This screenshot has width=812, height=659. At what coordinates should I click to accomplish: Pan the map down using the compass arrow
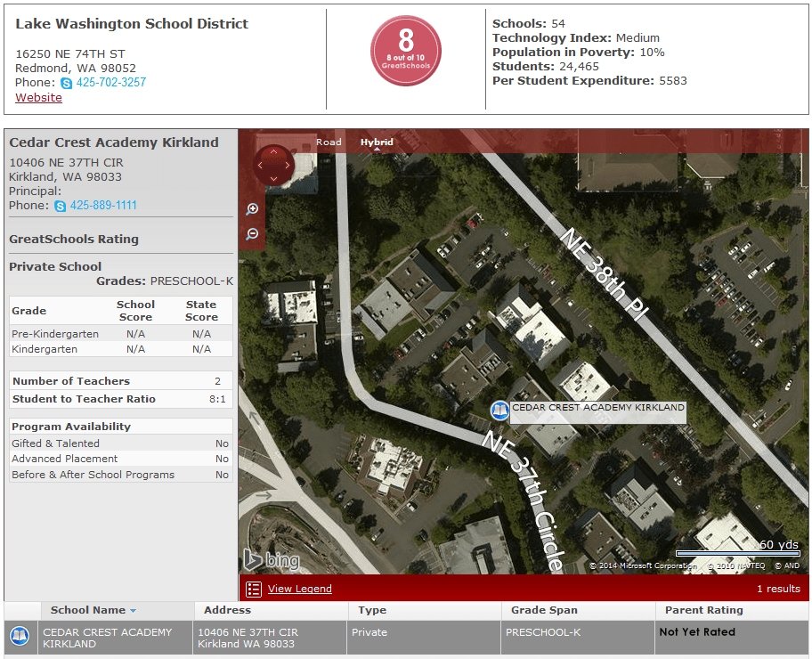pyautogui.click(x=273, y=178)
